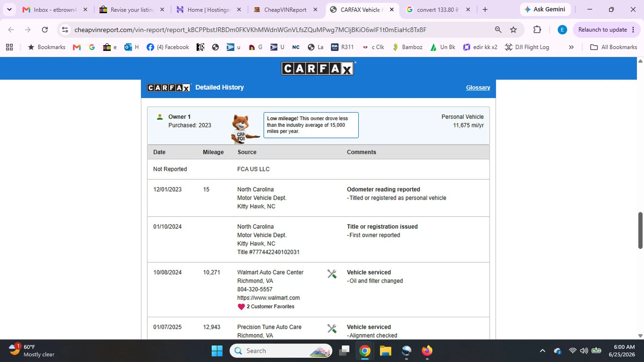Screen dimensions: 644x362
Task: Switch to the Home Hostinger tab
Action: [x=209, y=10]
